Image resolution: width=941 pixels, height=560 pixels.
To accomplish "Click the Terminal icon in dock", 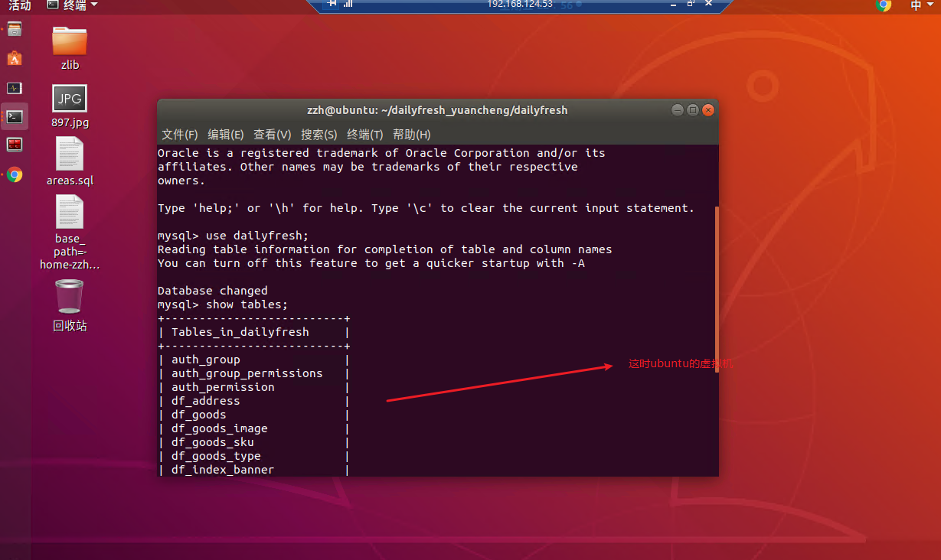I will (x=15, y=116).
